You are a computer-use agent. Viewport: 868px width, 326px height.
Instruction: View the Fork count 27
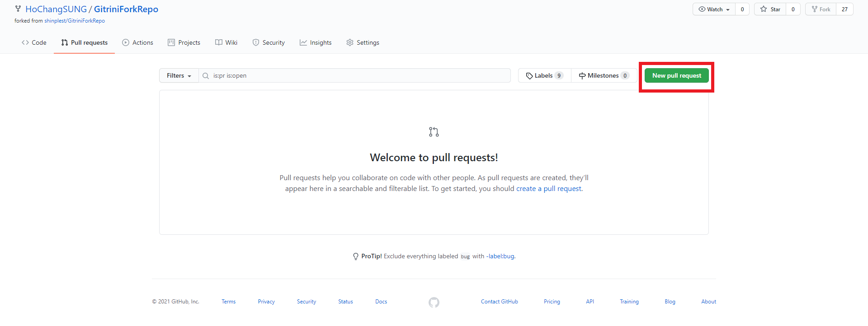[844, 9]
